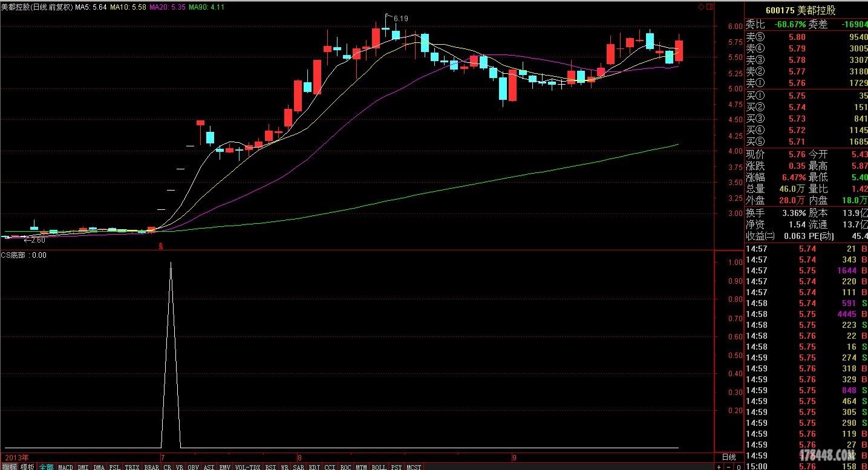Switch to the VR indicator
The height and width of the screenshot is (470, 868).
(x=180, y=467)
